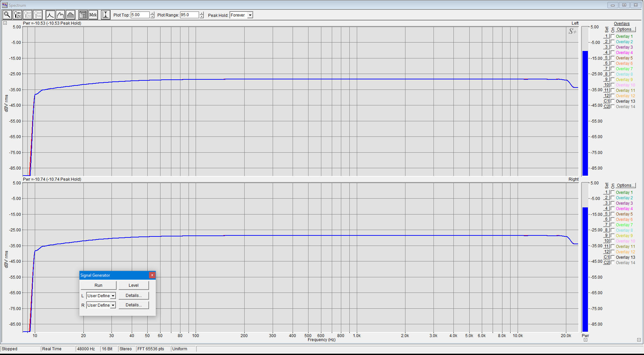Image resolution: width=644 pixels, height=355 pixels.
Task: Decrease Plot Top with the down arrow
Action: click(152, 17)
